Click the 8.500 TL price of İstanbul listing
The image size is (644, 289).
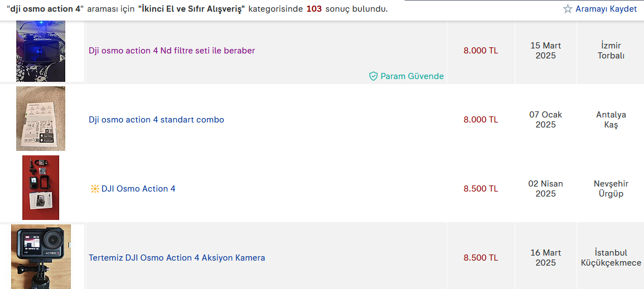pos(481,258)
